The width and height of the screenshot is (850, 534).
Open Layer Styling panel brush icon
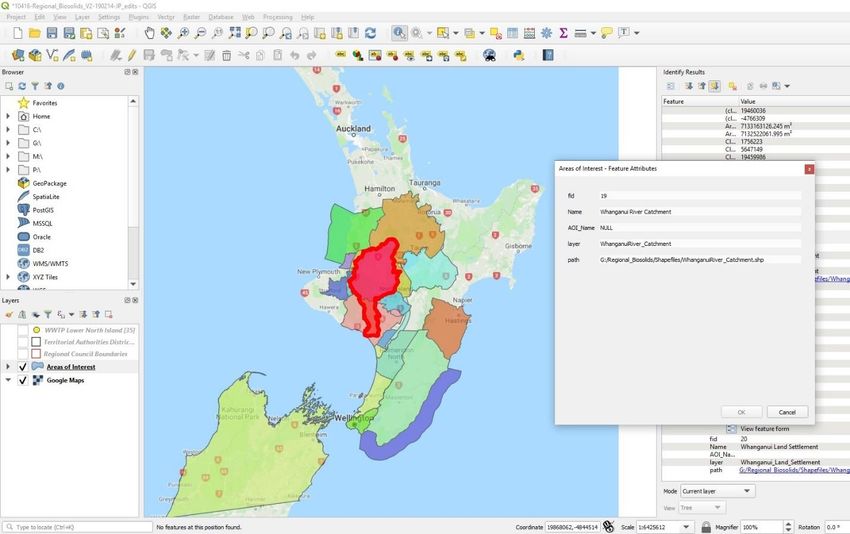9,314
